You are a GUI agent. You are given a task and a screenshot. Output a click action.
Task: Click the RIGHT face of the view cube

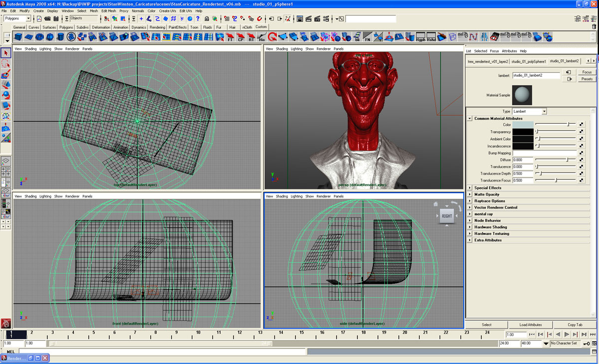tap(446, 216)
